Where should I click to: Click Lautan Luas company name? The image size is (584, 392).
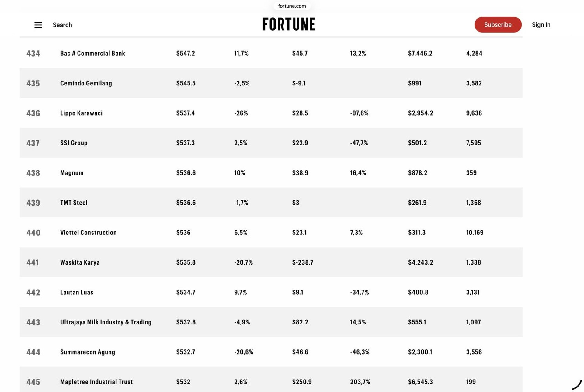(x=77, y=292)
